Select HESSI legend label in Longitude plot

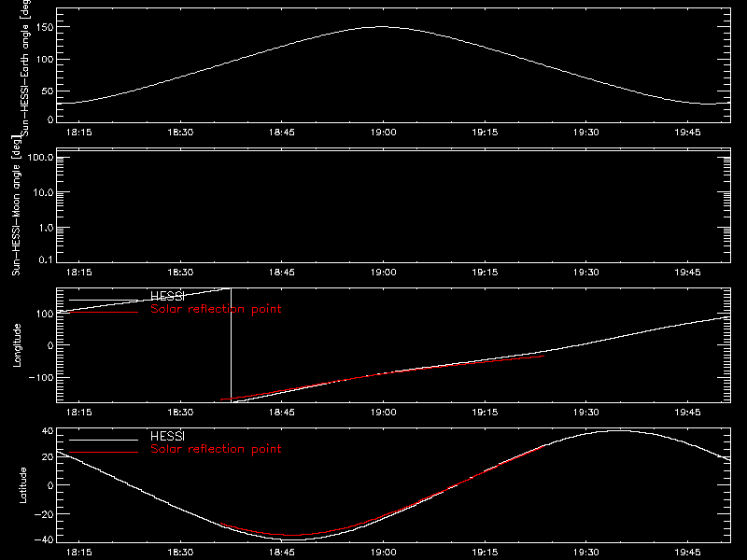(167, 296)
